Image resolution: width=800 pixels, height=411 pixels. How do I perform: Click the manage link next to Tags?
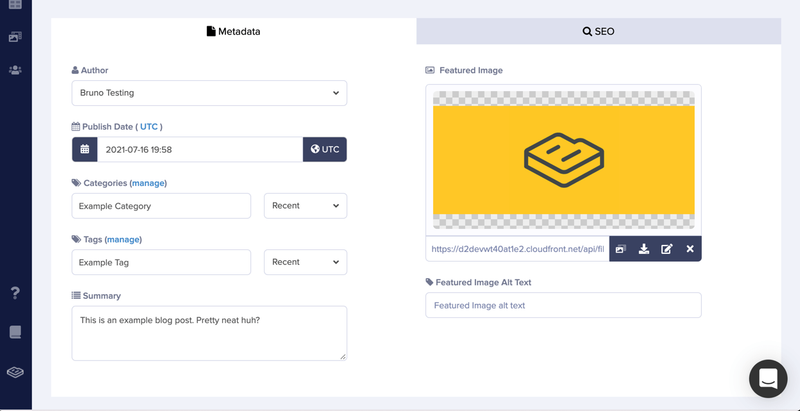[123, 239]
